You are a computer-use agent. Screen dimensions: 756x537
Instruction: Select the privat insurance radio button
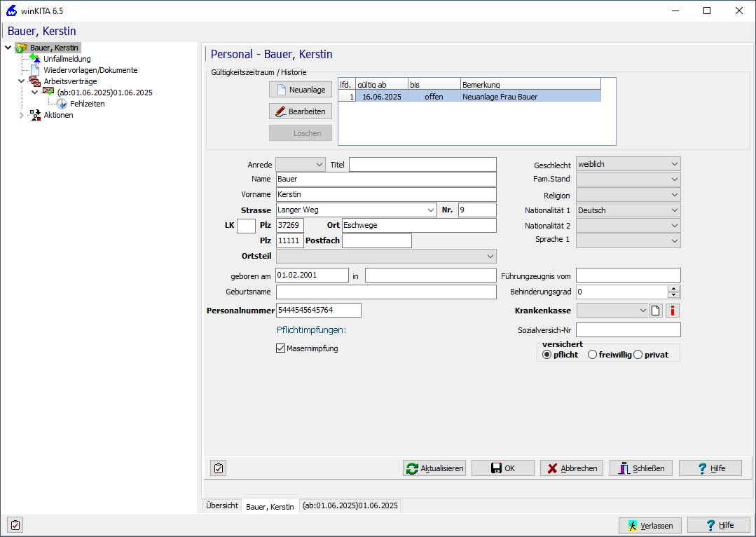[x=638, y=355]
